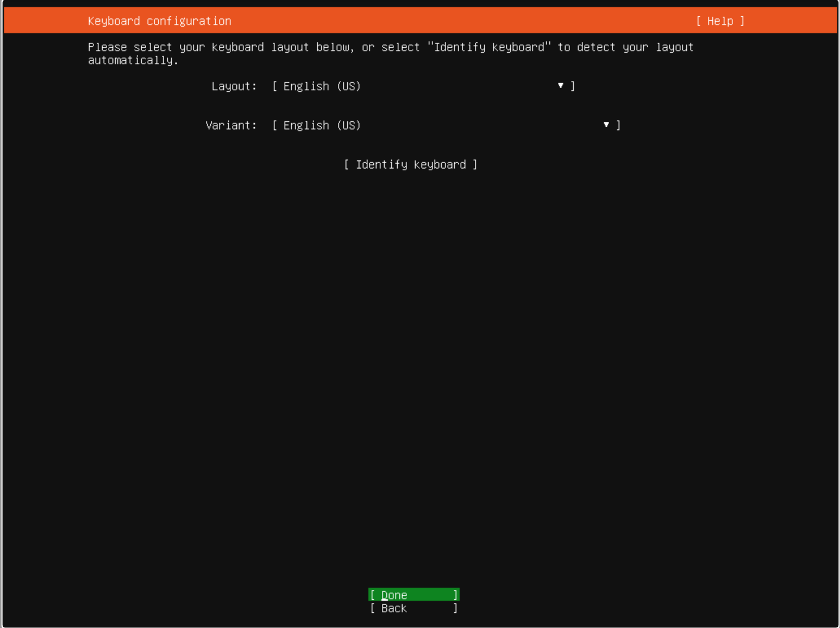Screen dimensions: 840x628
Task: Expand the Variant dropdown arrow
Action: click(606, 125)
